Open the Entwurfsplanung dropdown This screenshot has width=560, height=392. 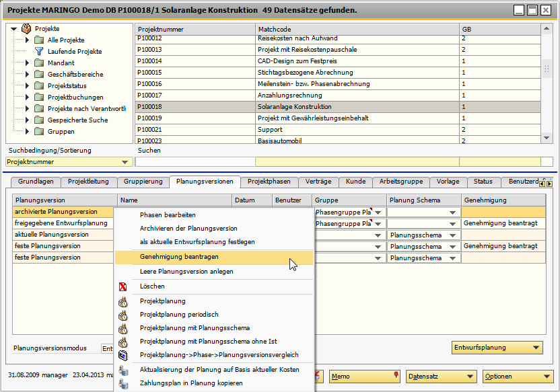click(x=535, y=348)
